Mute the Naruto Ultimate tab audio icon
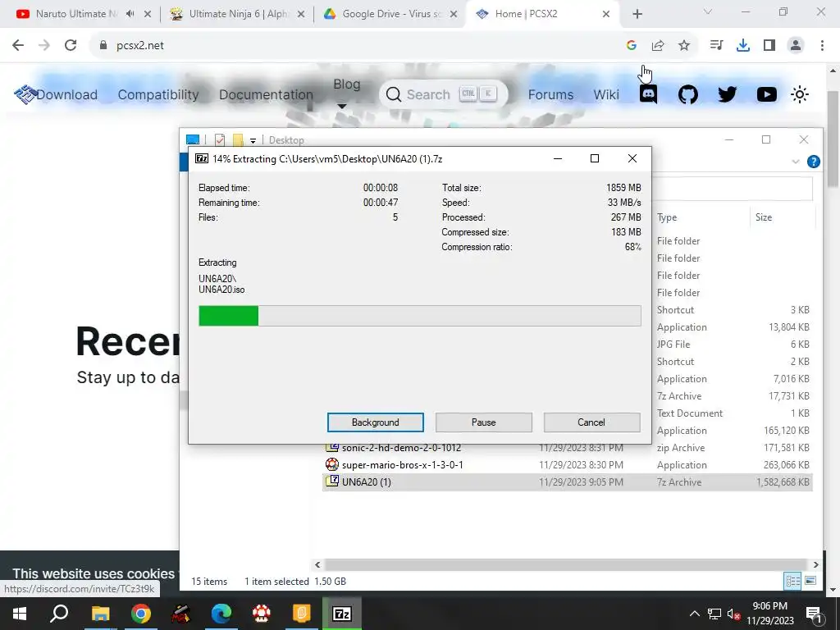Screen dimensions: 840x630 pyautogui.click(x=130, y=14)
